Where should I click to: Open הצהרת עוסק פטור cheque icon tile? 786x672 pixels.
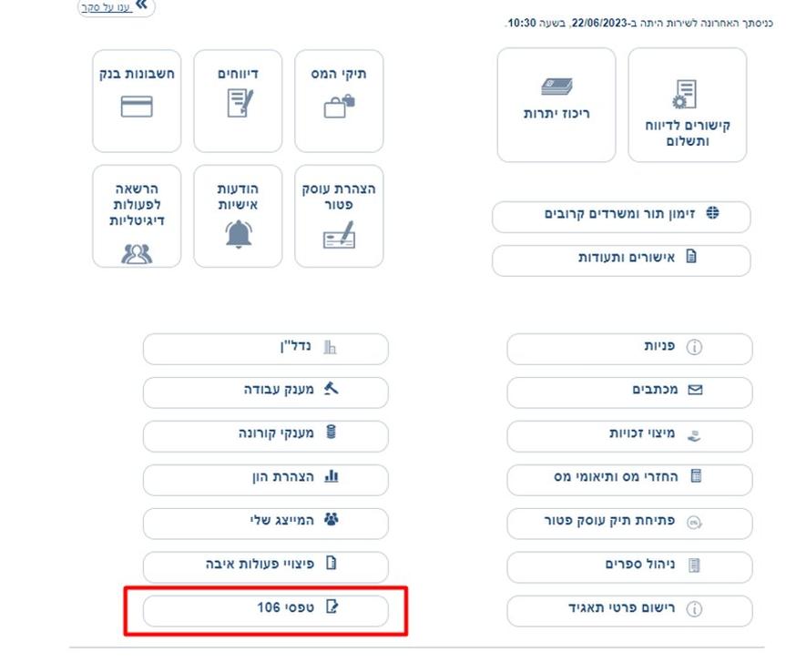coord(339,216)
